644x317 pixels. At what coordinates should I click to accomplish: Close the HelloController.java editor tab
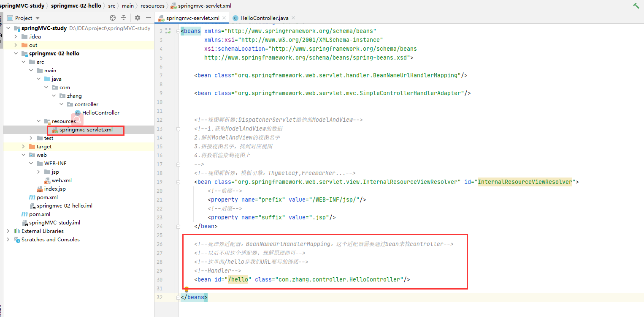(293, 18)
